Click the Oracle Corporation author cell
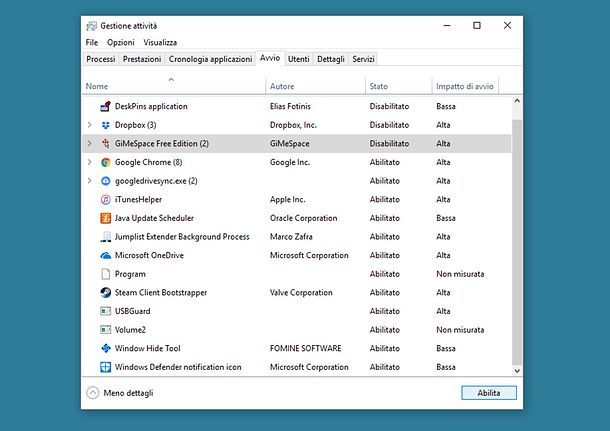The image size is (610, 431). pyautogui.click(x=303, y=218)
